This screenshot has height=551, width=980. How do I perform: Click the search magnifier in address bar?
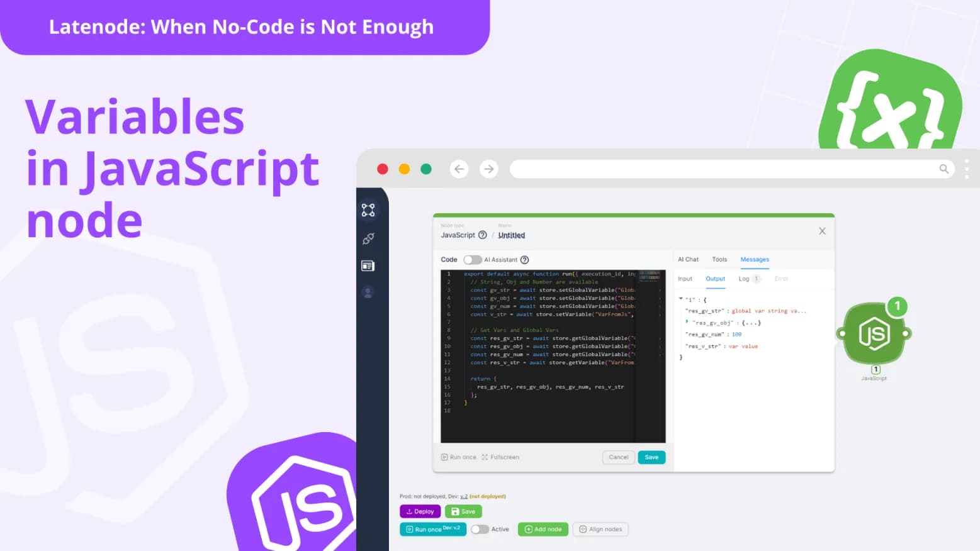click(x=943, y=169)
